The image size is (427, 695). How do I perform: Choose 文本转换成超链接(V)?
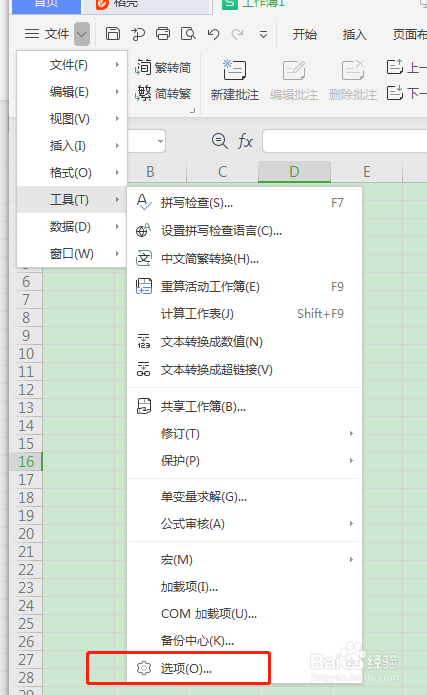pos(245,370)
